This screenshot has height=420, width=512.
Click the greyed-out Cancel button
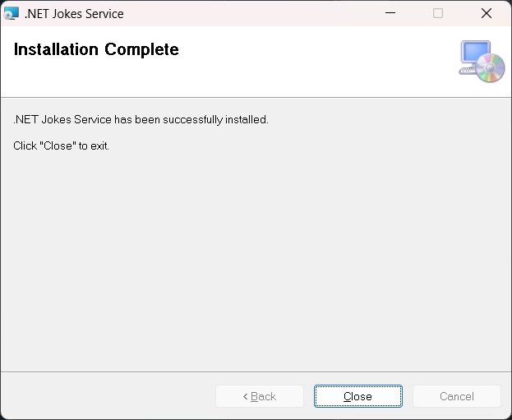coord(457,396)
